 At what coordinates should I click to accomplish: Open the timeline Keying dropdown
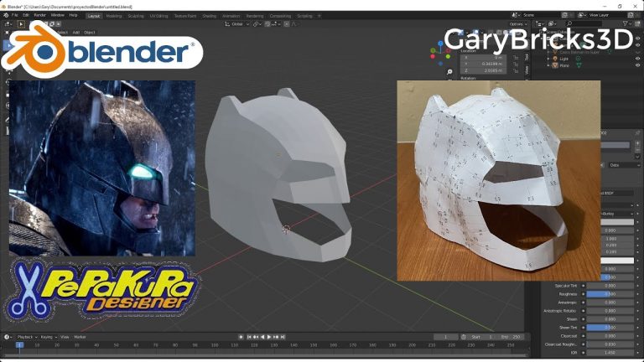(x=49, y=337)
